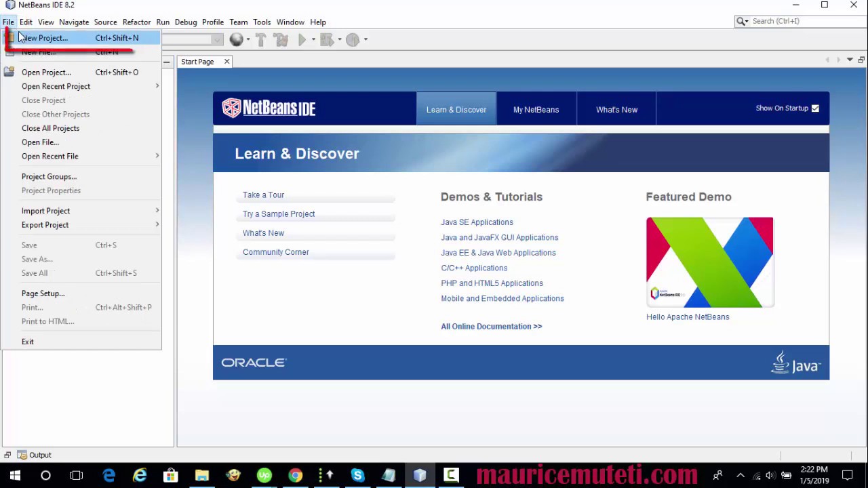The height and width of the screenshot is (488, 868).
Task: Click All Online Documentation link
Action: (x=491, y=327)
